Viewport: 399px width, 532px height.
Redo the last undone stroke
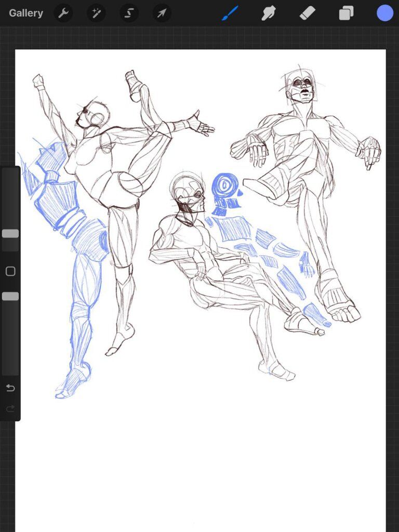click(10, 408)
